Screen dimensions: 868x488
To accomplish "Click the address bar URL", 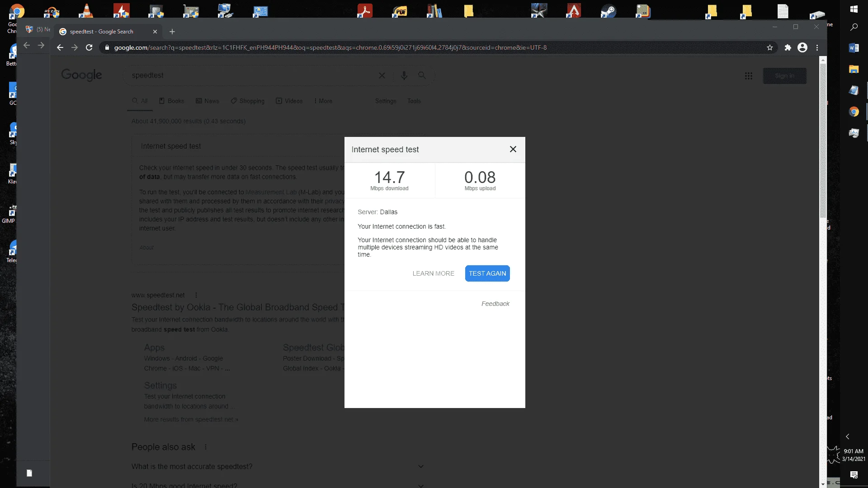I will (330, 47).
